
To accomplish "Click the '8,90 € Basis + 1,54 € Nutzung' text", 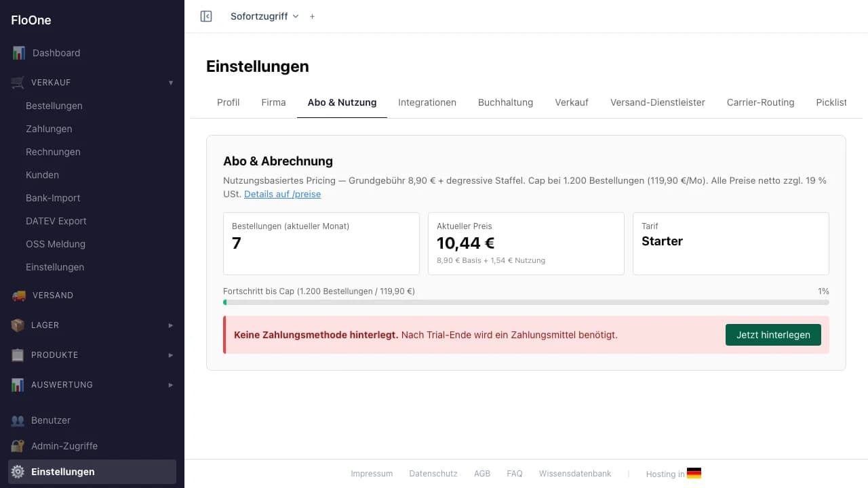I will click(491, 260).
